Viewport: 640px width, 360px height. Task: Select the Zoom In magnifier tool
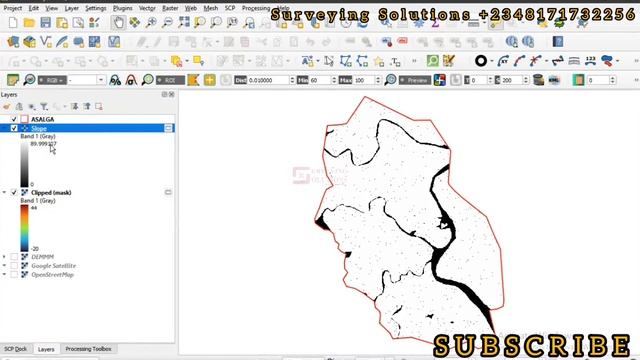coord(151,22)
